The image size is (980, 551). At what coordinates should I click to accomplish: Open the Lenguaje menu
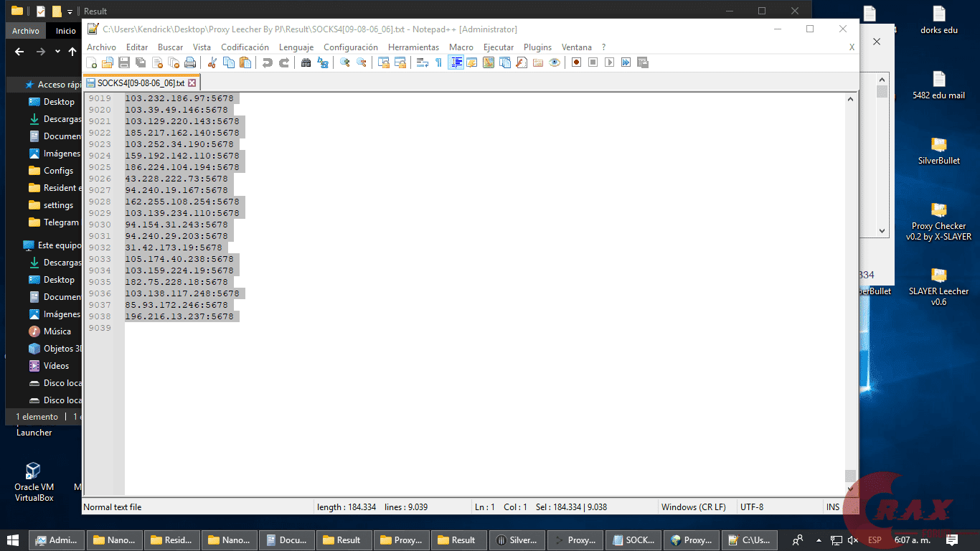pyautogui.click(x=296, y=47)
